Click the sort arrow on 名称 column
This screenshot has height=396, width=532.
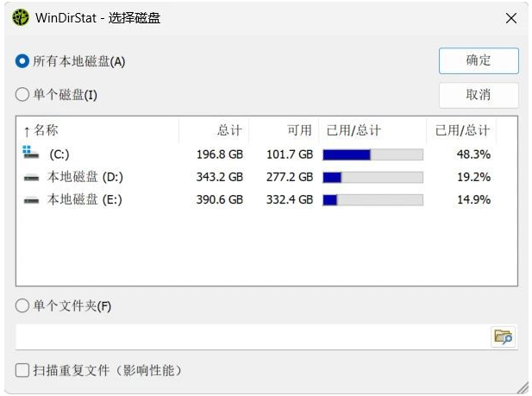point(27,131)
